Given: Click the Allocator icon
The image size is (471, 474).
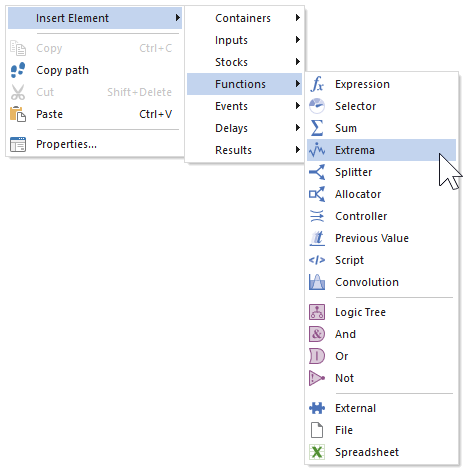Looking at the screenshot, I should coord(317,194).
